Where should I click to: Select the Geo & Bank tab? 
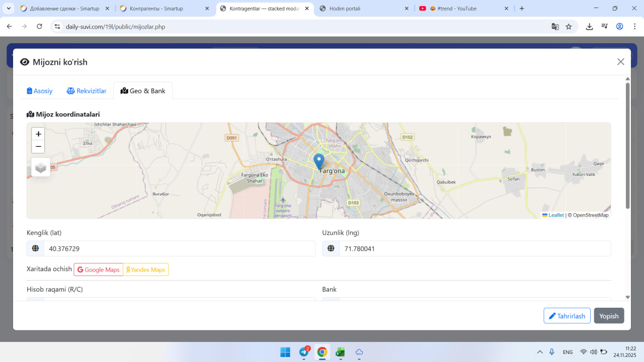(143, 91)
